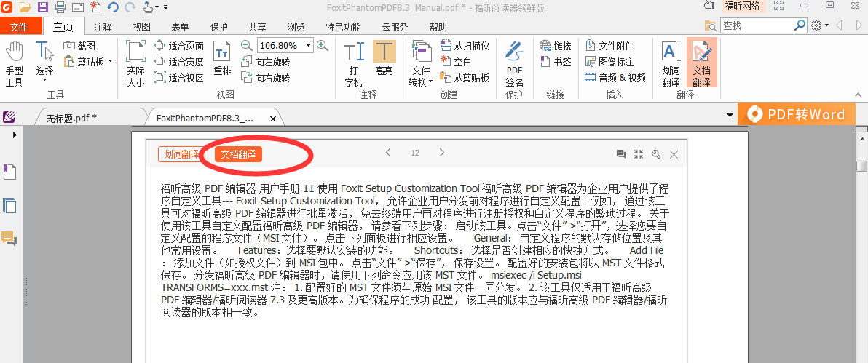Click the shrink panel icon in translation panel
The image size is (868, 363).
pos(639,154)
